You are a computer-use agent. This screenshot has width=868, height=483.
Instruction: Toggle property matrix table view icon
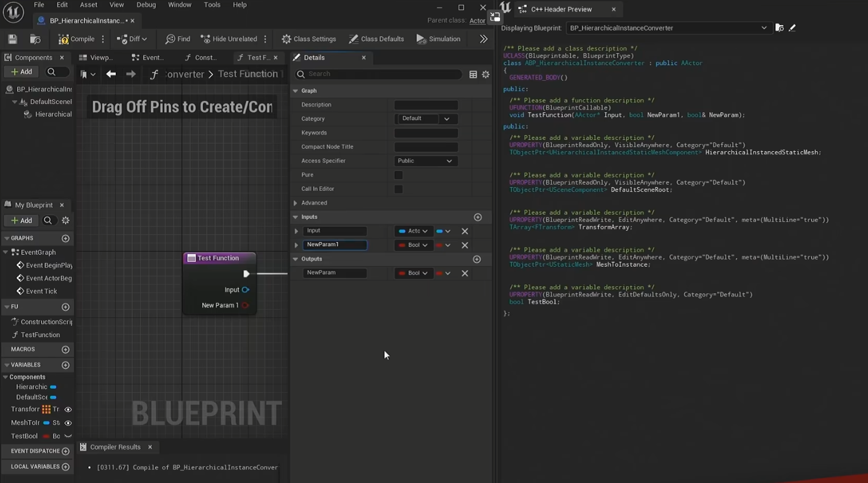click(473, 74)
